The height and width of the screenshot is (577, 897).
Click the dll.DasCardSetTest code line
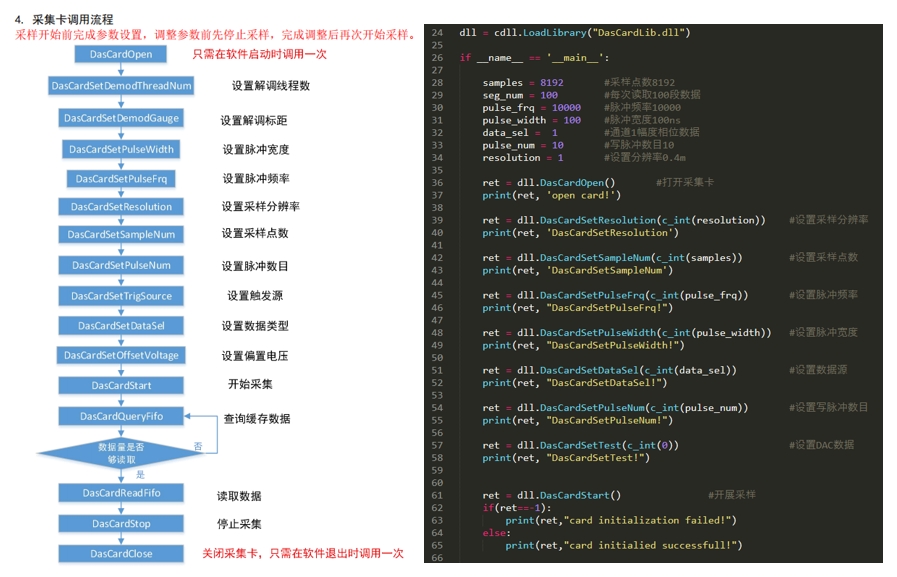point(580,445)
